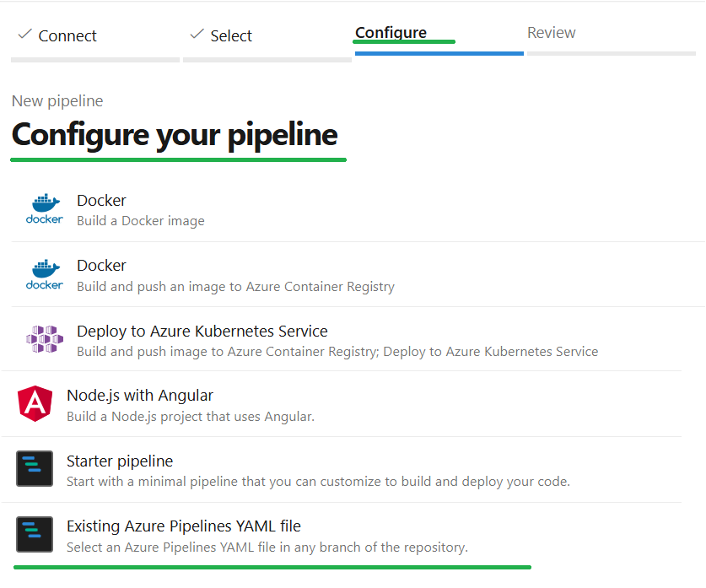The height and width of the screenshot is (588, 706).
Task: Jump to the Review step
Action: [x=551, y=32]
